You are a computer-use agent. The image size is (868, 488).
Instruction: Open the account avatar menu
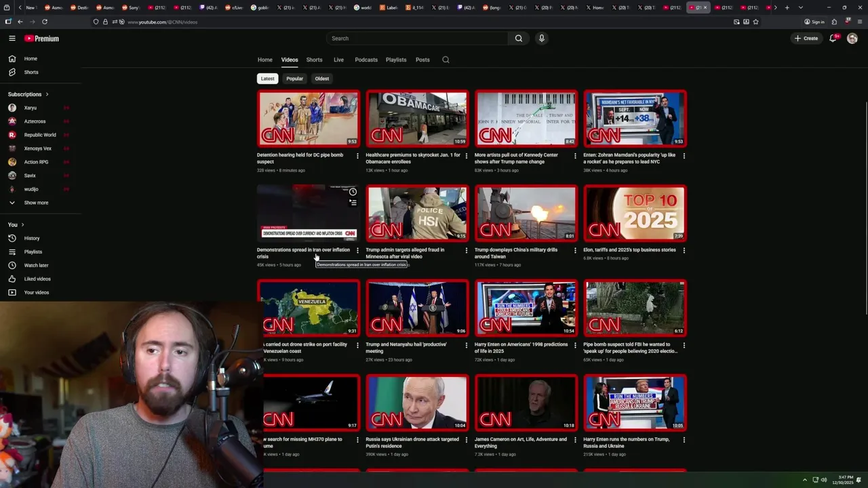(852, 39)
